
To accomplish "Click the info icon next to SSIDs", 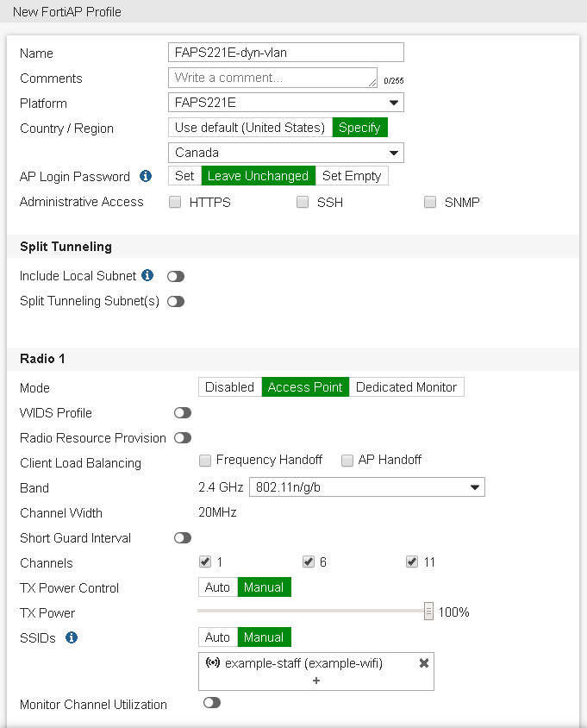I will coord(72,637).
